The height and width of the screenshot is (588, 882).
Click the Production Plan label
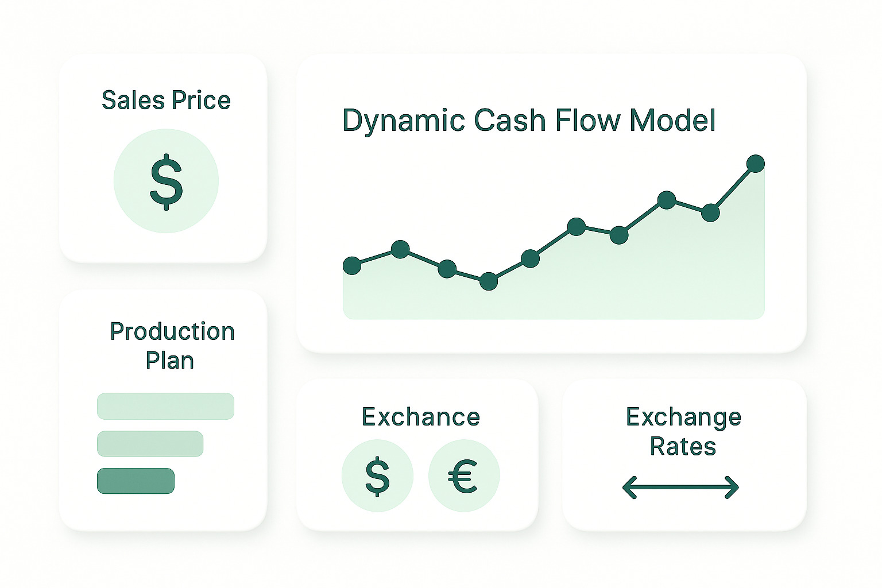pos(172,346)
